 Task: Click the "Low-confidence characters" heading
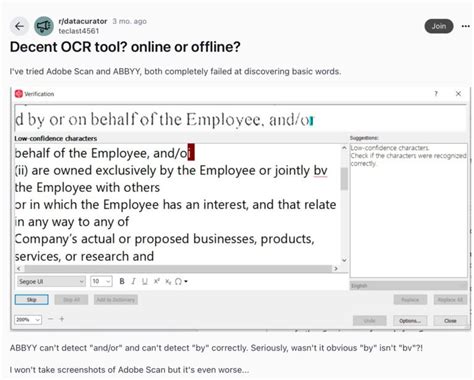(56, 138)
